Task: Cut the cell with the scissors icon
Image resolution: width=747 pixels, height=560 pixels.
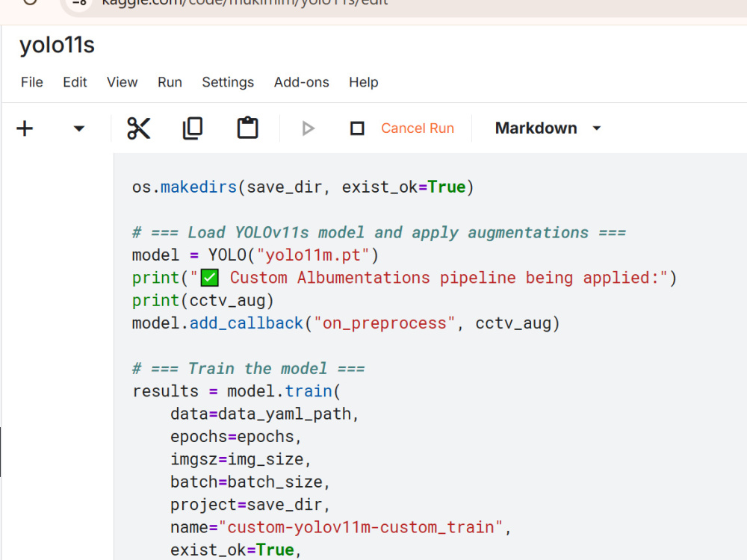Action: [x=139, y=128]
